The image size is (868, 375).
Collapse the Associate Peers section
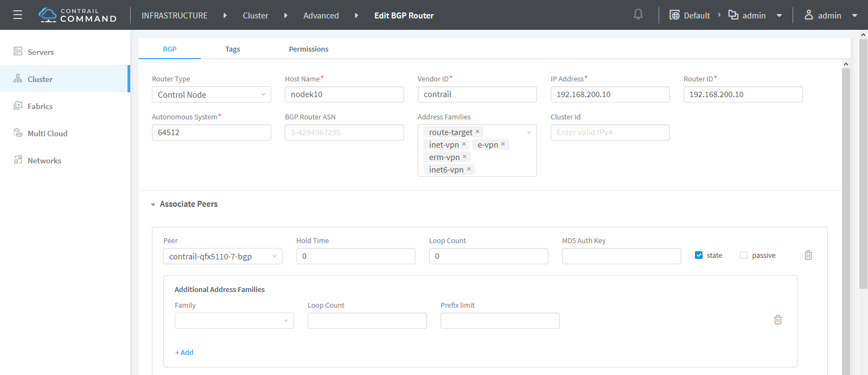(x=154, y=205)
